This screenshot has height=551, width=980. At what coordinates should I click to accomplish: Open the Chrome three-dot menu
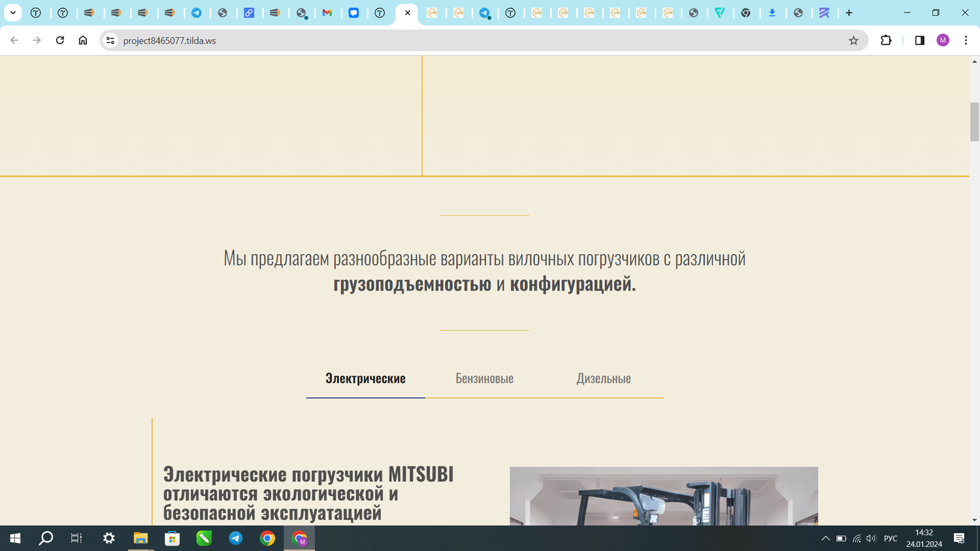pos(966,40)
